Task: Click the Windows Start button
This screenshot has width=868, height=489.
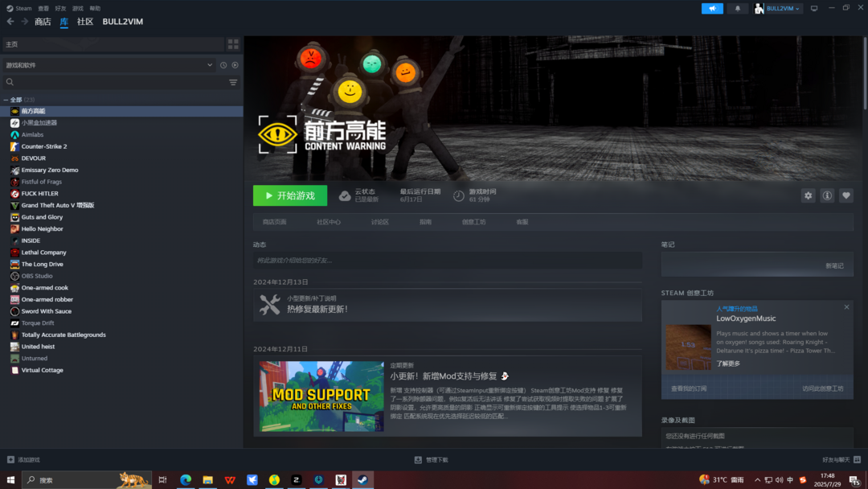Action: pyautogui.click(x=10, y=479)
